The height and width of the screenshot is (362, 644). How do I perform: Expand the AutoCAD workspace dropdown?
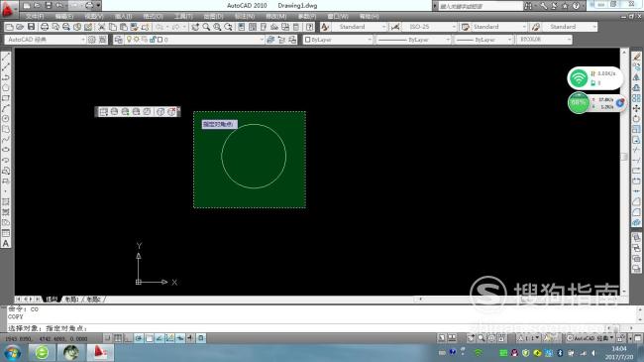pos(46,40)
